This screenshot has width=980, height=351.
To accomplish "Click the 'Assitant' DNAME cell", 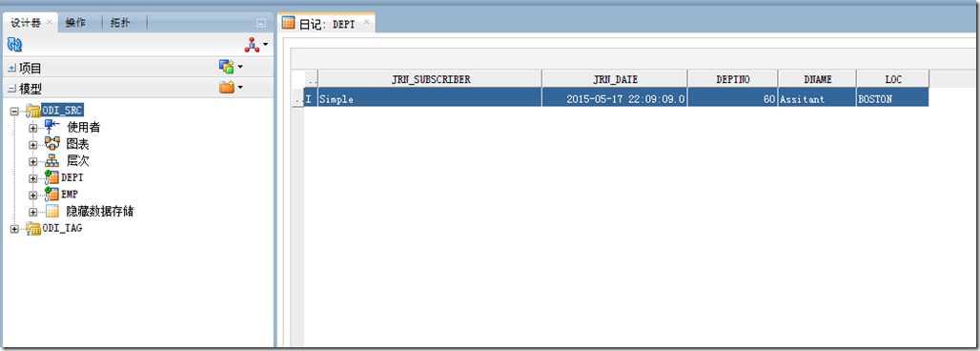I will (818, 98).
